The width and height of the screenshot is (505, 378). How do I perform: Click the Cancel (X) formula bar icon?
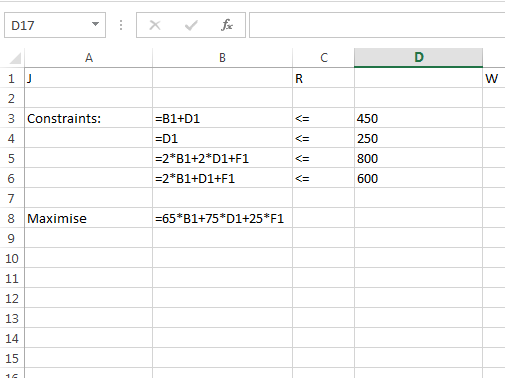[x=155, y=25]
